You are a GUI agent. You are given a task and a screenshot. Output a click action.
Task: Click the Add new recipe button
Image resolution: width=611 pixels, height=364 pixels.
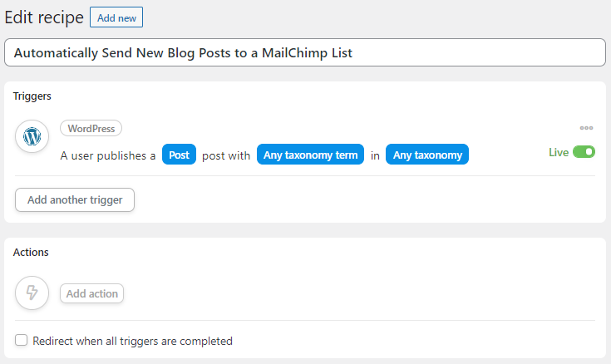click(x=116, y=17)
